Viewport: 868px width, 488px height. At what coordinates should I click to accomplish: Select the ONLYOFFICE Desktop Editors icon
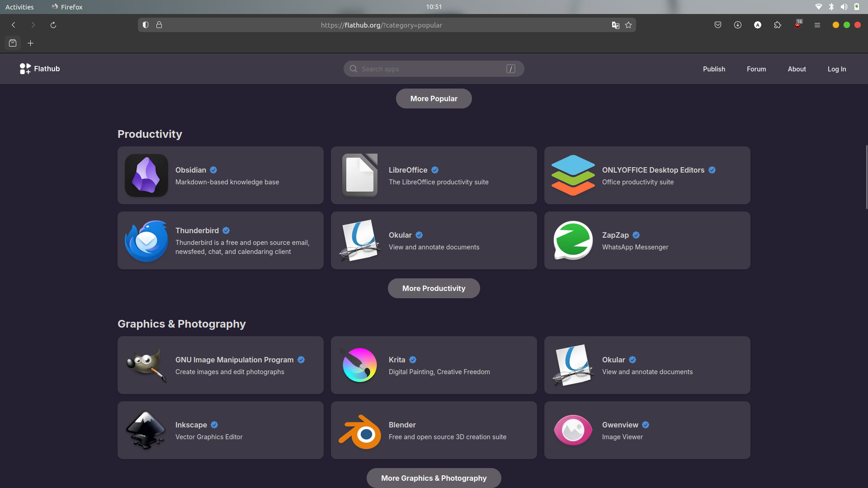coord(573,175)
